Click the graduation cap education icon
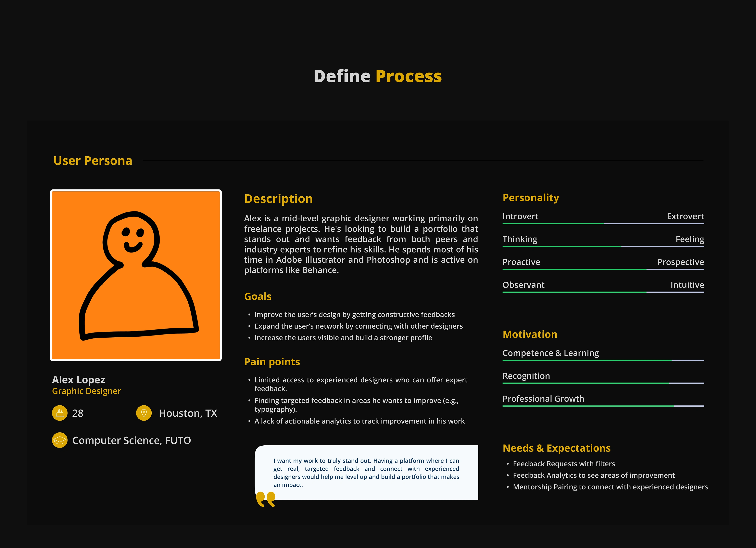This screenshot has height=548, width=756. [x=60, y=440]
